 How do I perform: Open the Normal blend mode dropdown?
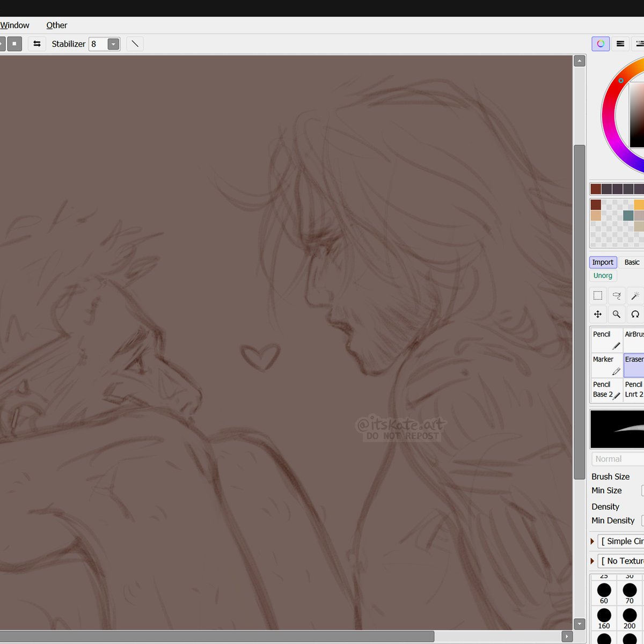(618, 459)
